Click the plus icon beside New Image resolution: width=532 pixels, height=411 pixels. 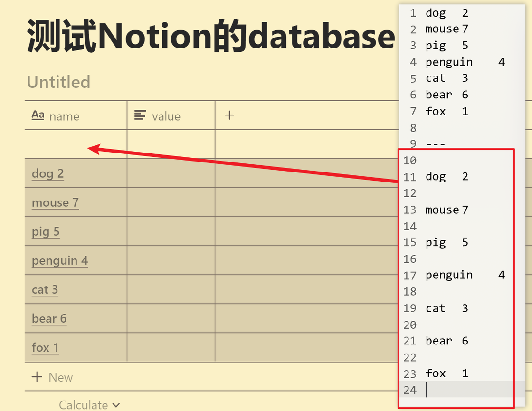click(x=37, y=377)
